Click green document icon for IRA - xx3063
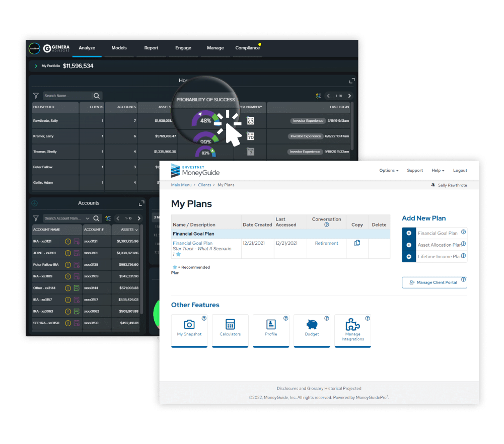 point(77,311)
